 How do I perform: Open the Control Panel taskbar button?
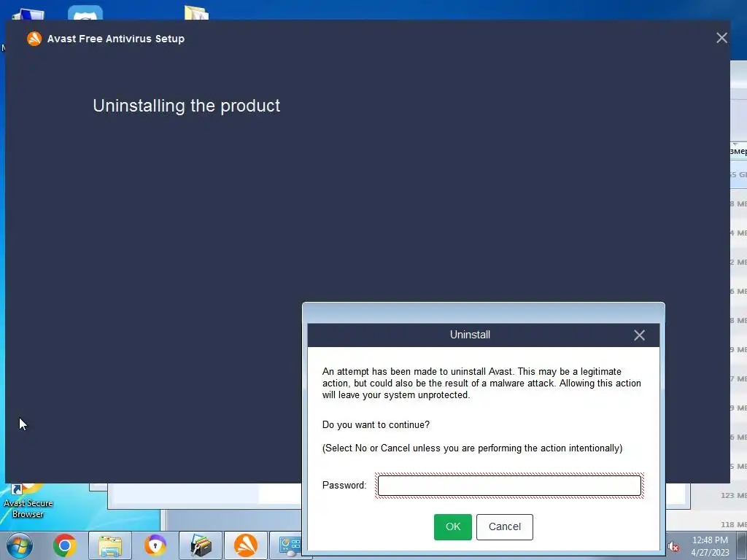coord(287,545)
